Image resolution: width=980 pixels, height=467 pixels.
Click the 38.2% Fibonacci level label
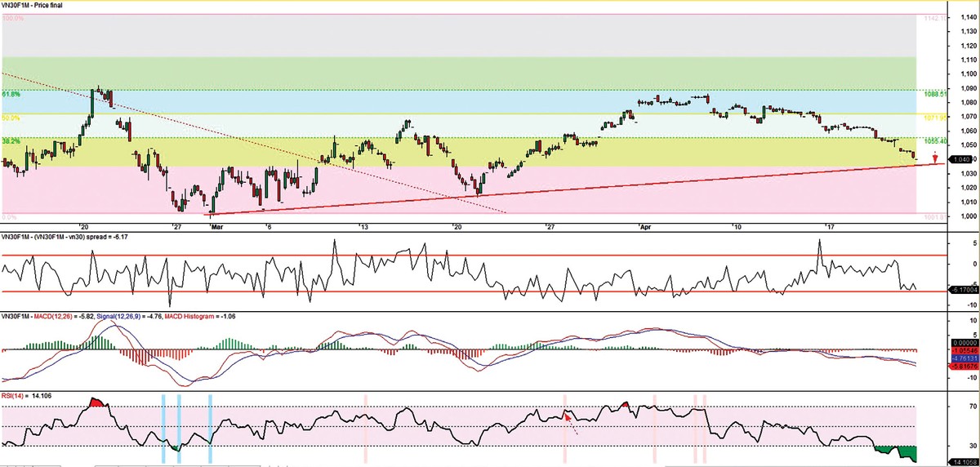click(11, 140)
